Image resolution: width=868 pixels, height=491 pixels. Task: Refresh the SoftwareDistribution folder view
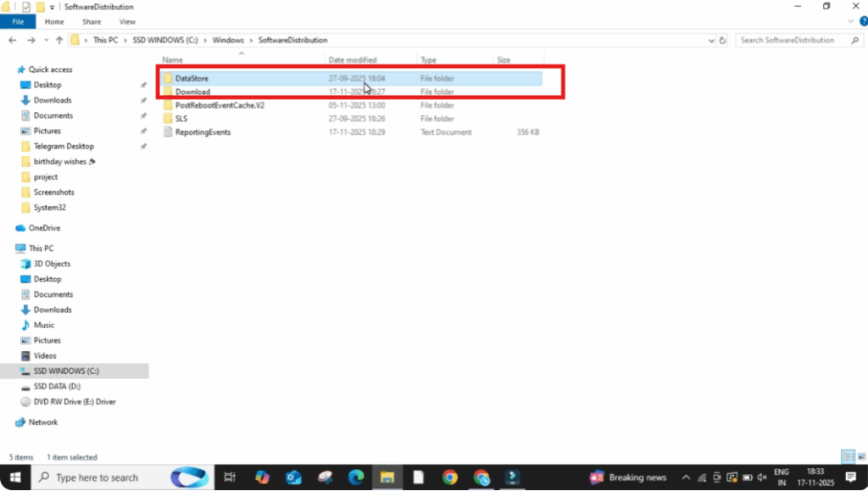click(x=722, y=40)
